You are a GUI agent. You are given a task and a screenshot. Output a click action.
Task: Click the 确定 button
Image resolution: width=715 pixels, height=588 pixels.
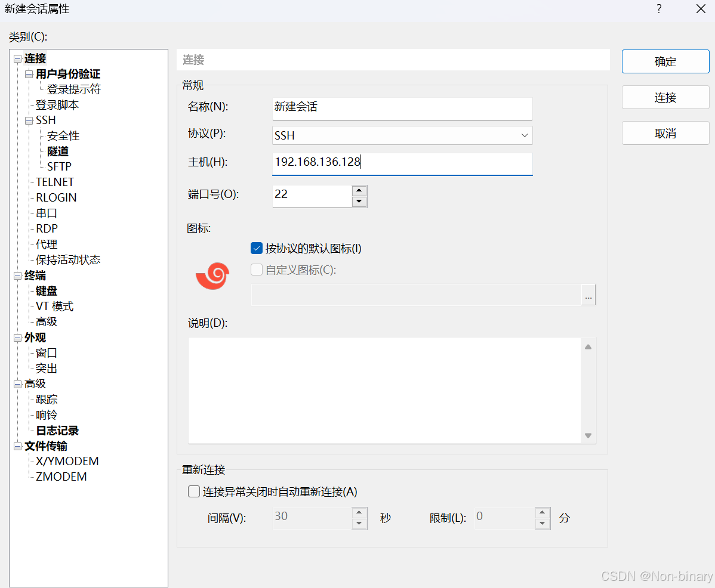pos(665,61)
